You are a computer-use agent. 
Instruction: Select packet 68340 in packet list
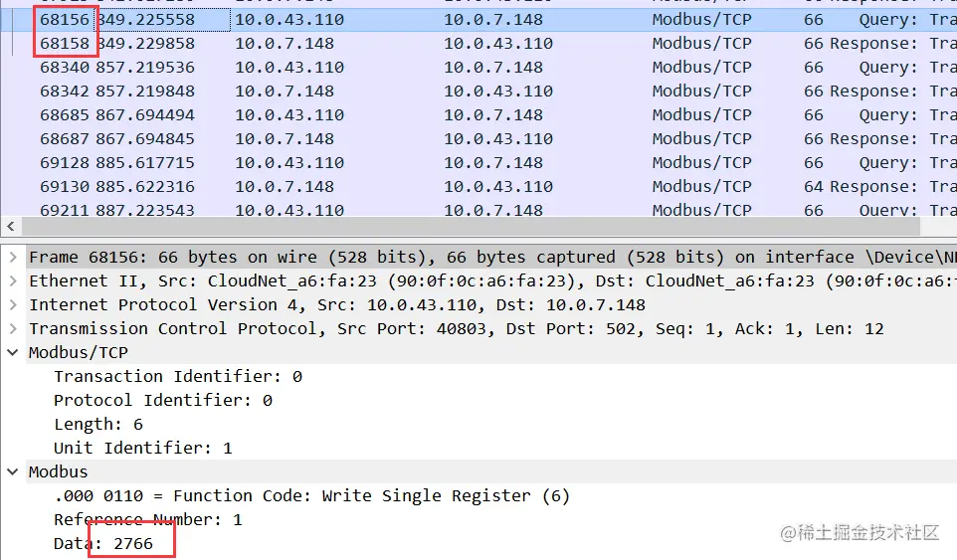point(398,68)
